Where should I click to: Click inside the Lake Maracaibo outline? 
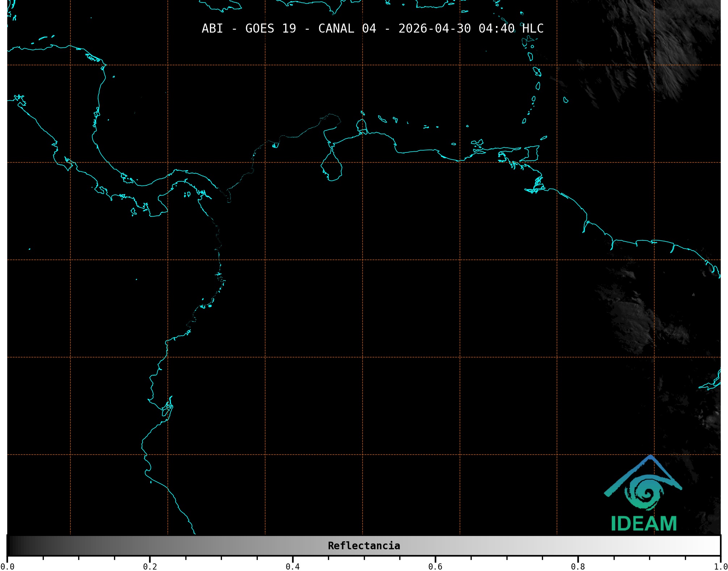coord(332,168)
